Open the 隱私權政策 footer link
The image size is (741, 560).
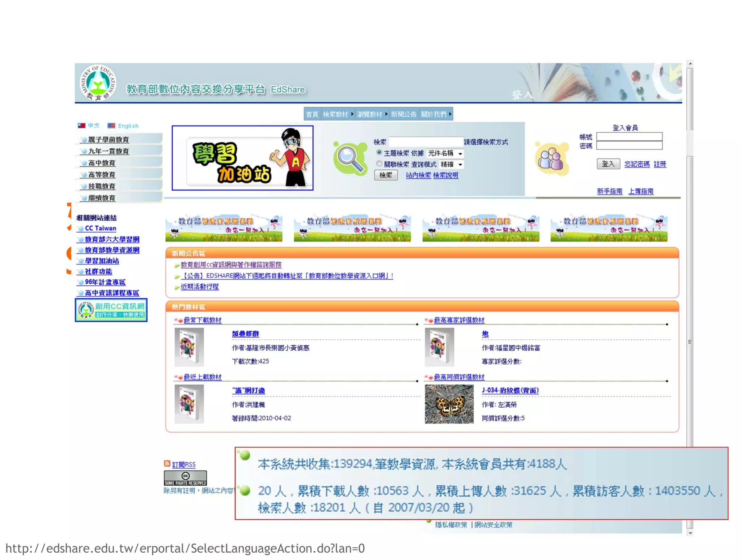coord(451,525)
